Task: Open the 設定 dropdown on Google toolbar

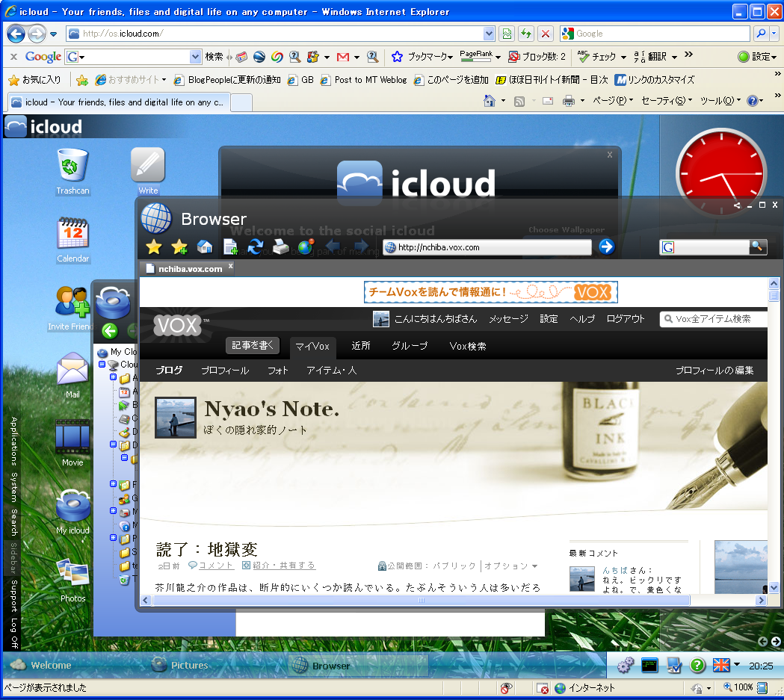Action: pyautogui.click(x=758, y=57)
